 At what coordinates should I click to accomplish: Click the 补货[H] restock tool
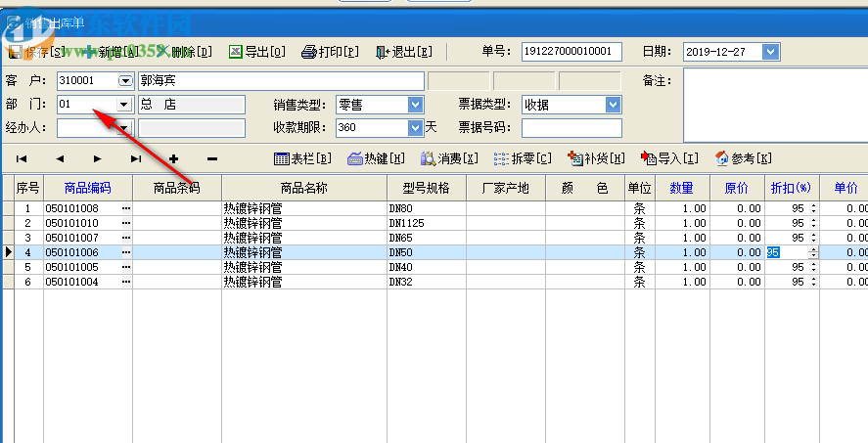[x=597, y=158]
